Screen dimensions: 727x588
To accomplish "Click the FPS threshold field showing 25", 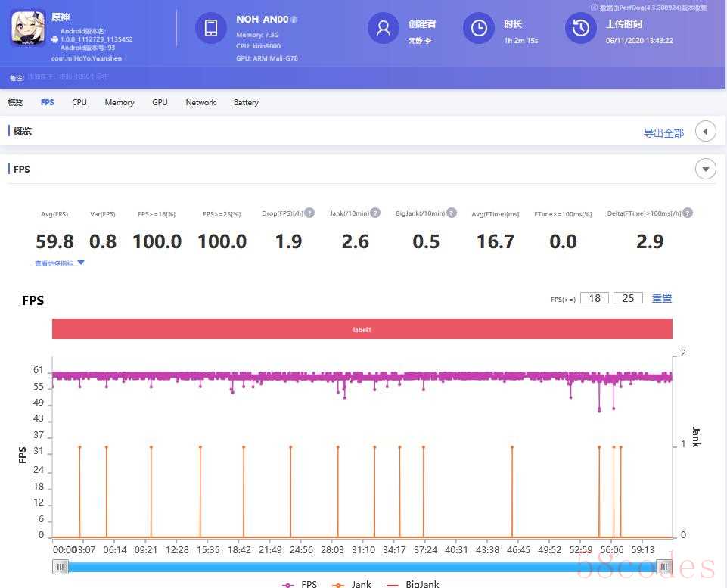I will point(628,298).
